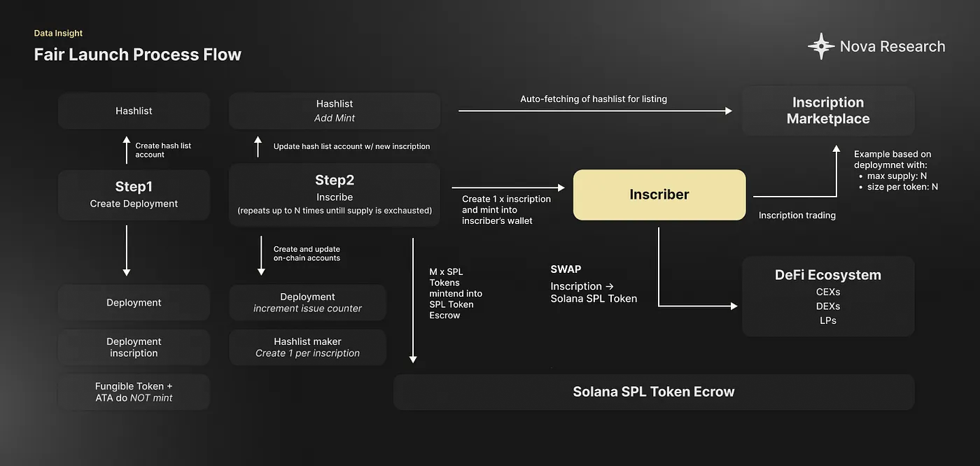Screen dimensions: 980x466
Task: Click the Deployment inscription box
Action: click(x=134, y=347)
